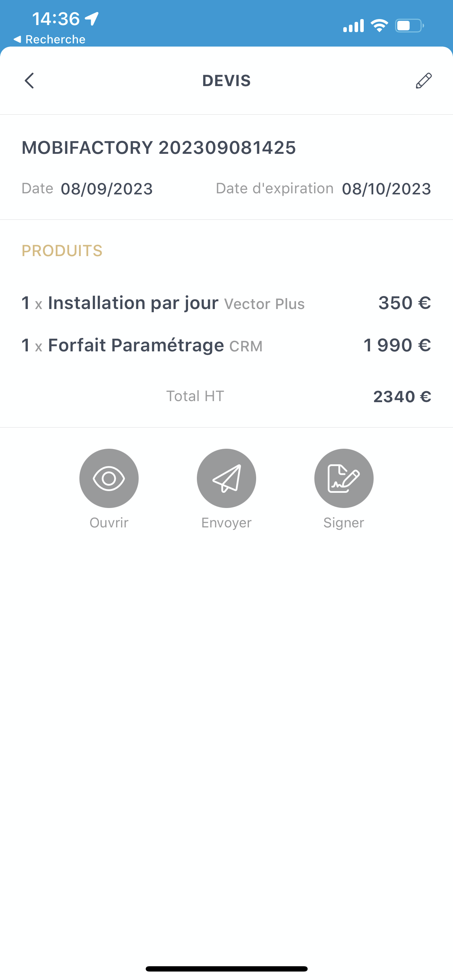The height and width of the screenshot is (980, 453).
Task: Return to Recherche app link
Action: 49,39
